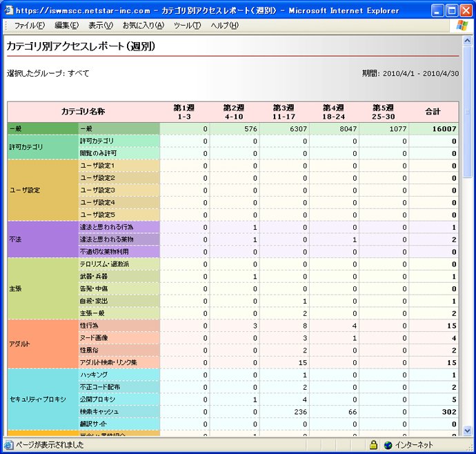The width and height of the screenshot is (476, 454).
Task: Select the 検索キャッシュ row label
Action: click(x=119, y=412)
